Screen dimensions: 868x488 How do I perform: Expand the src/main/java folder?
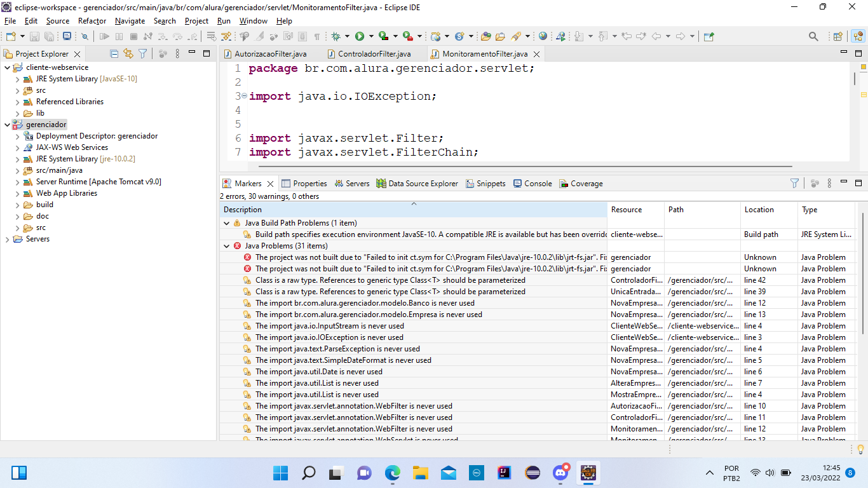(18, 170)
